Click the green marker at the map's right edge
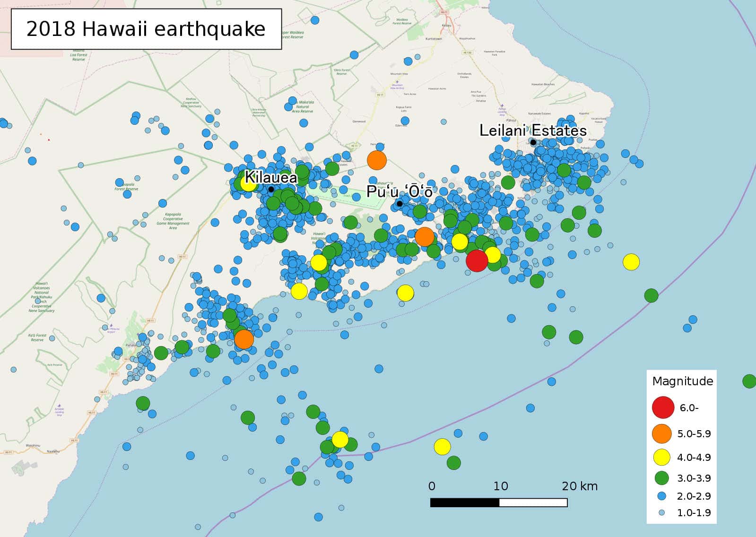The height and width of the screenshot is (537, 756). [x=749, y=381]
